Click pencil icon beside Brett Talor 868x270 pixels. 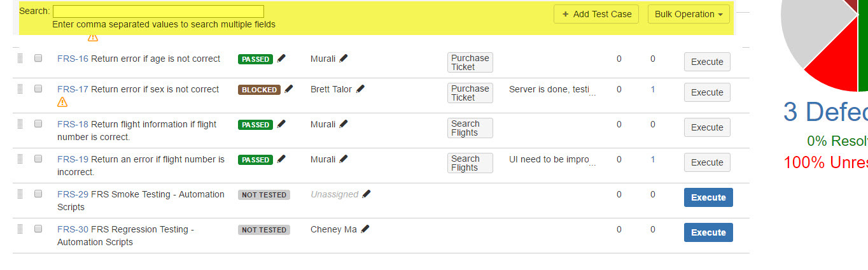coord(360,89)
